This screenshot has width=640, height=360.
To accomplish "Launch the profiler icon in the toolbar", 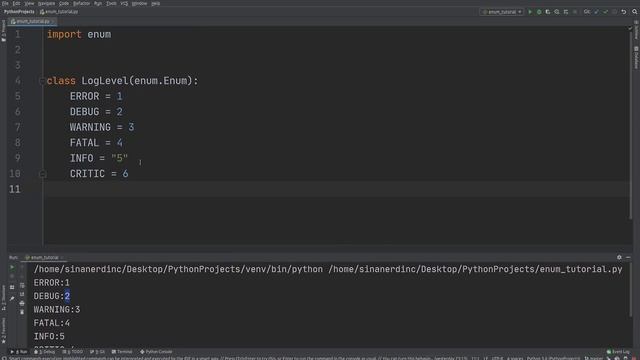I will [x=557, y=12].
